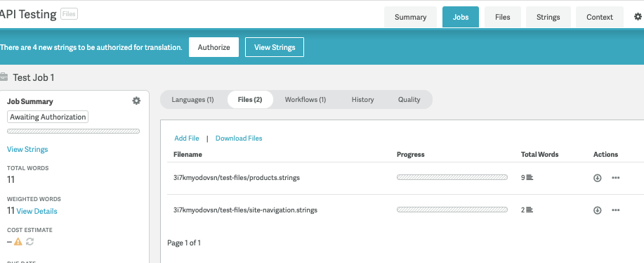The image size is (644, 263).
Task: Open the word breakdown icon next to 9
Action: pyautogui.click(x=530, y=178)
